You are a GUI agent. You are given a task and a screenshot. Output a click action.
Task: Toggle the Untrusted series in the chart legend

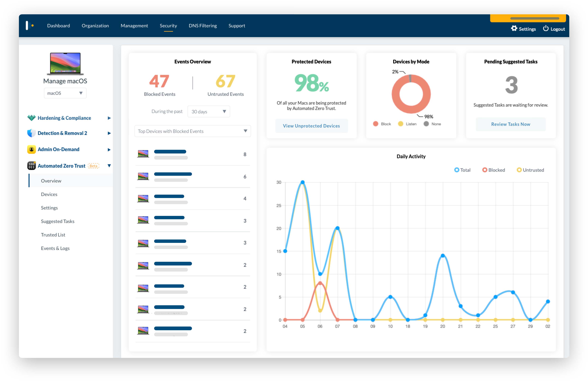pos(530,170)
